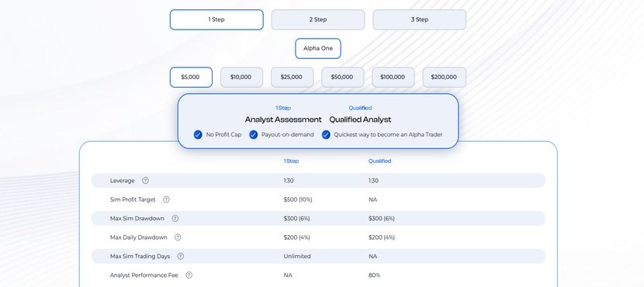Click the Qualified Sim Profit Target NA value
Viewport: 644px width, 287px height.
click(x=372, y=199)
